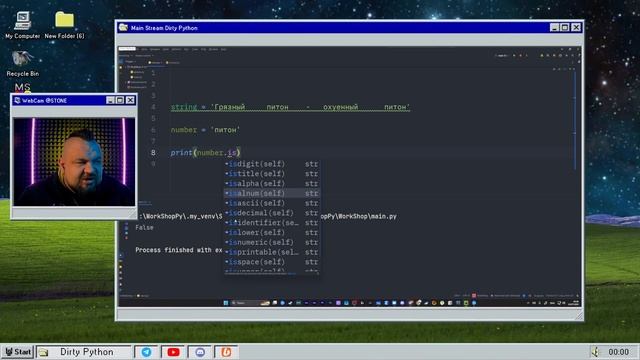
Task: Open the My Computer desktop icon
Action: coord(22,25)
